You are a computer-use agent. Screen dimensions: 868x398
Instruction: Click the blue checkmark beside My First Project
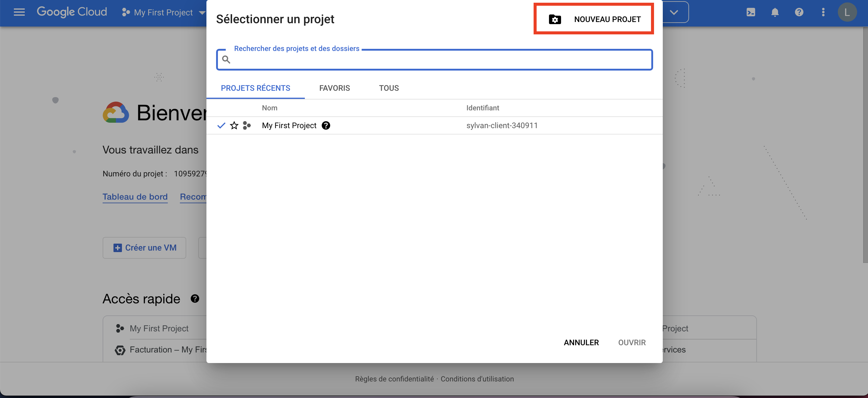[x=221, y=126]
